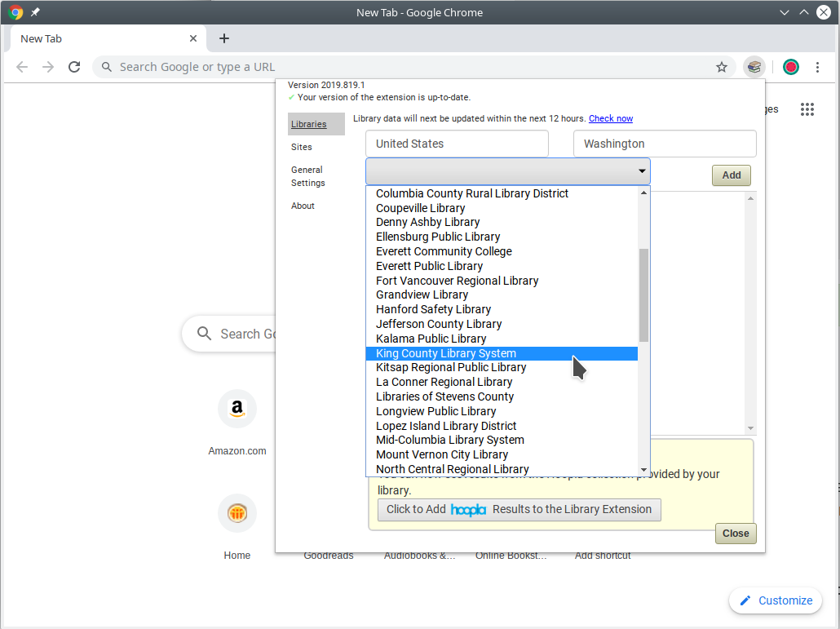Open the About tab

303,206
